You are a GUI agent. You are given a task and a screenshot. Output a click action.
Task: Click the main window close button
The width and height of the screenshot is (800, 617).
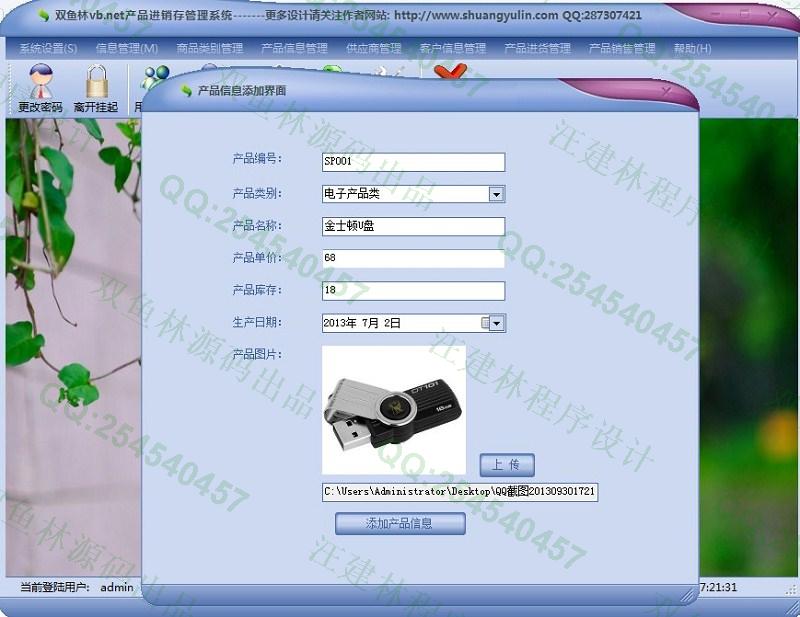(772, 16)
